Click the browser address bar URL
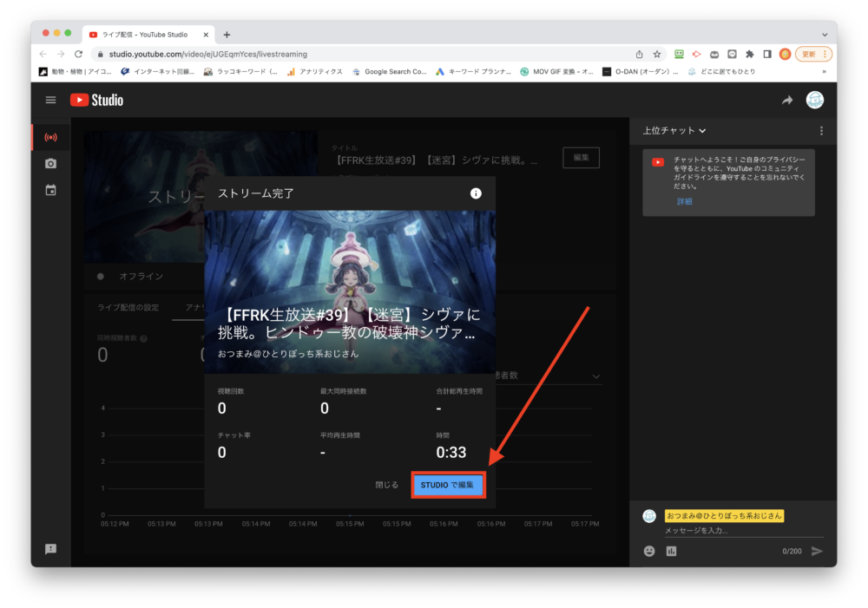The height and width of the screenshot is (608, 868). tap(208, 55)
